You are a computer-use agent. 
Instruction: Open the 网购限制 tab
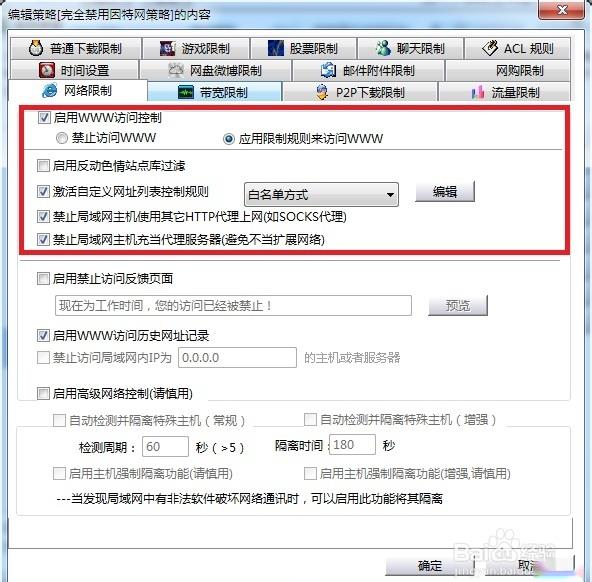[x=508, y=71]
